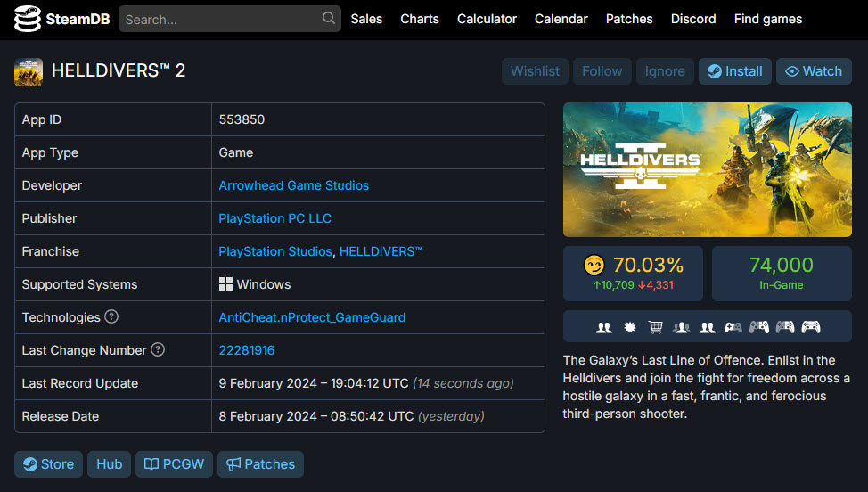868x492 pixels.
Task: Click the App Type value Game
Action: 236,152
